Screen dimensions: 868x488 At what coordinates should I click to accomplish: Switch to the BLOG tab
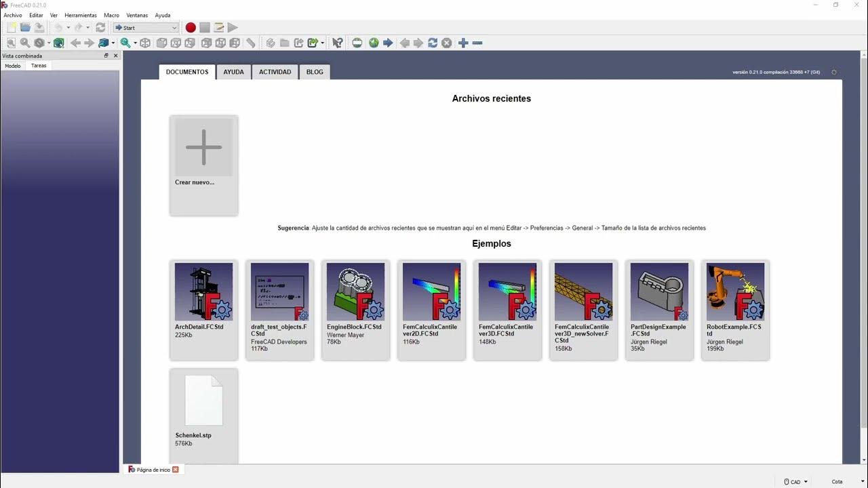[x=315, y=72]
